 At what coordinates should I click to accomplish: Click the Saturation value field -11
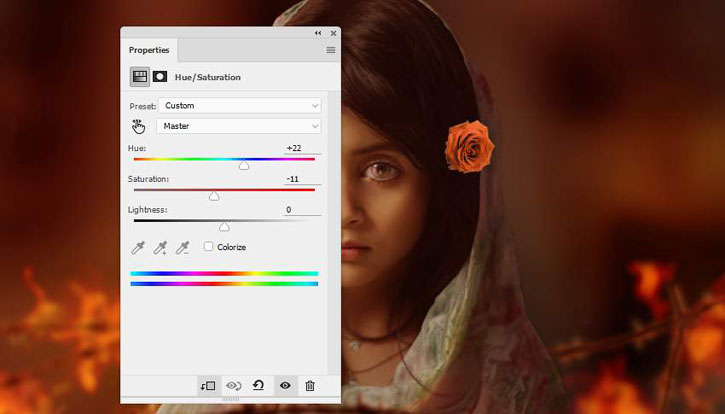[x=302, y=179]
